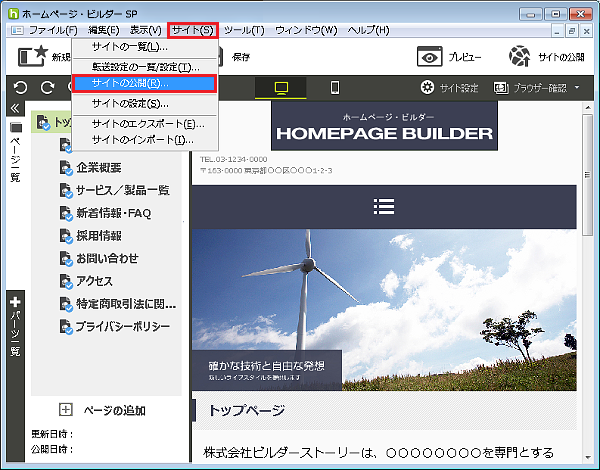This screenshot has height=470, width=600.
Task: Open the 編集(E) menu
Action: 104,30
